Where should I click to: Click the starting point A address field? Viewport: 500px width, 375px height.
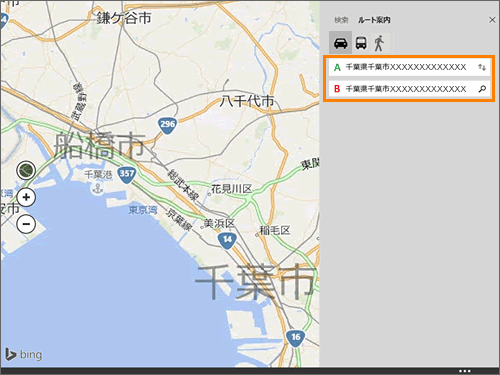pos(409,67)
